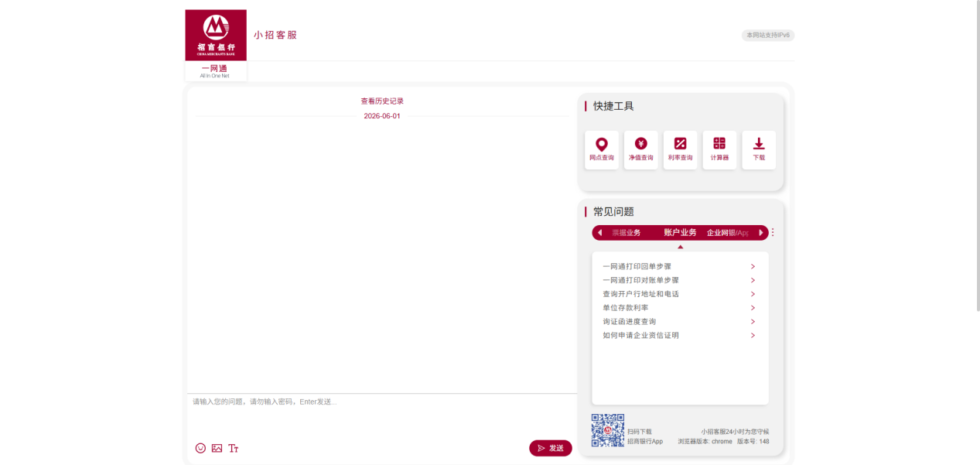
Task: Expand the 如何申请企业资信证明 arrow
Action: click(x=753, y=336)
